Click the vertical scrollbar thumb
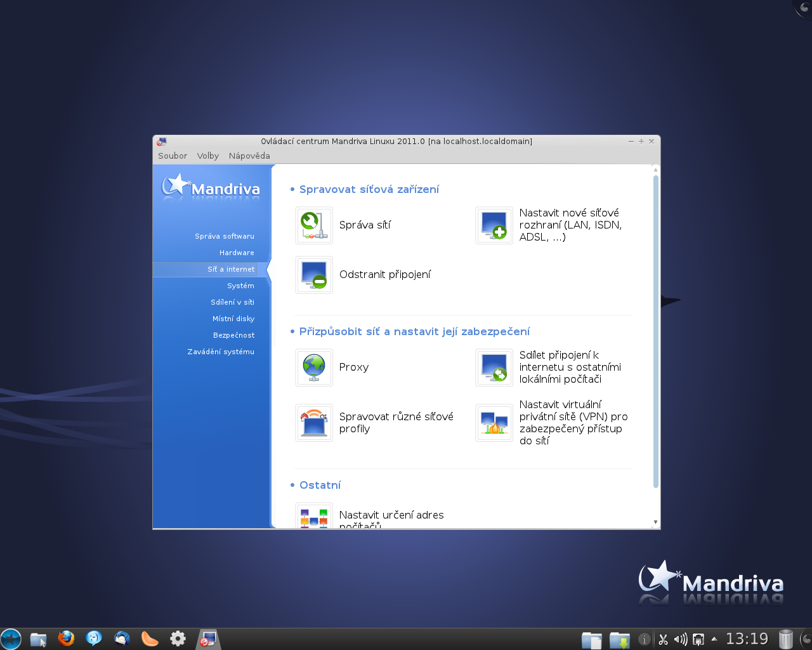 click(656, 332)
